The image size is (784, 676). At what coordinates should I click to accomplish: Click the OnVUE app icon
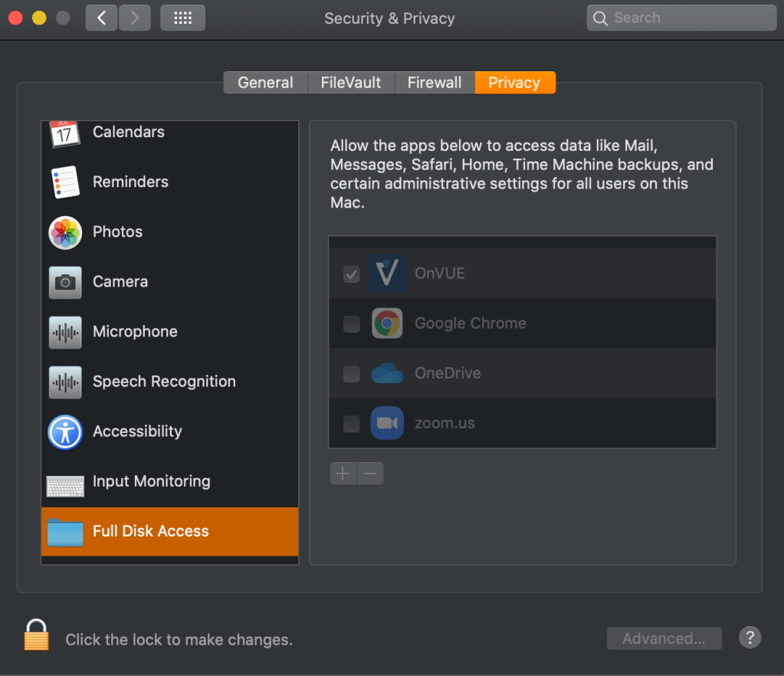click(387, 274)
